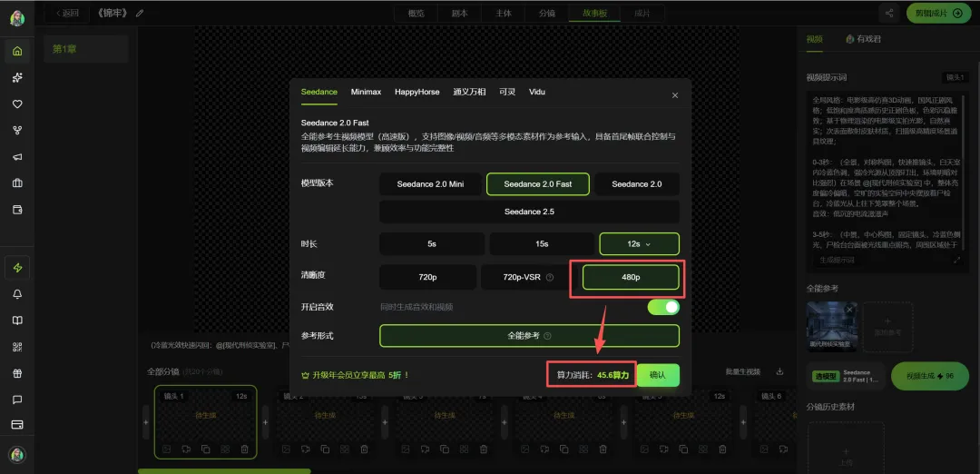Image resolution: width=980 pixels, height=474 pixels.
Task: Open the 选模型 model selector
Action: [x=845, y=376]
